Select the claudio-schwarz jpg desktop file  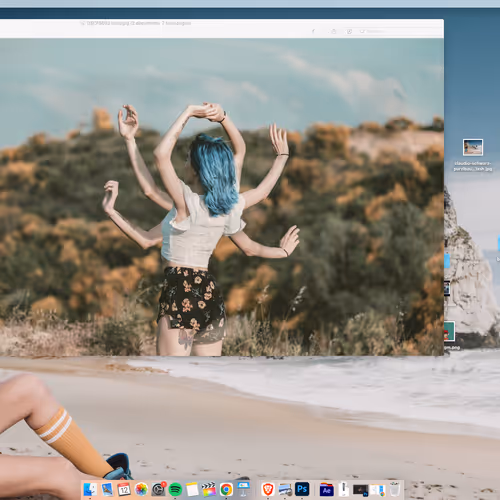pyautogui.click(x=473, y=155)
